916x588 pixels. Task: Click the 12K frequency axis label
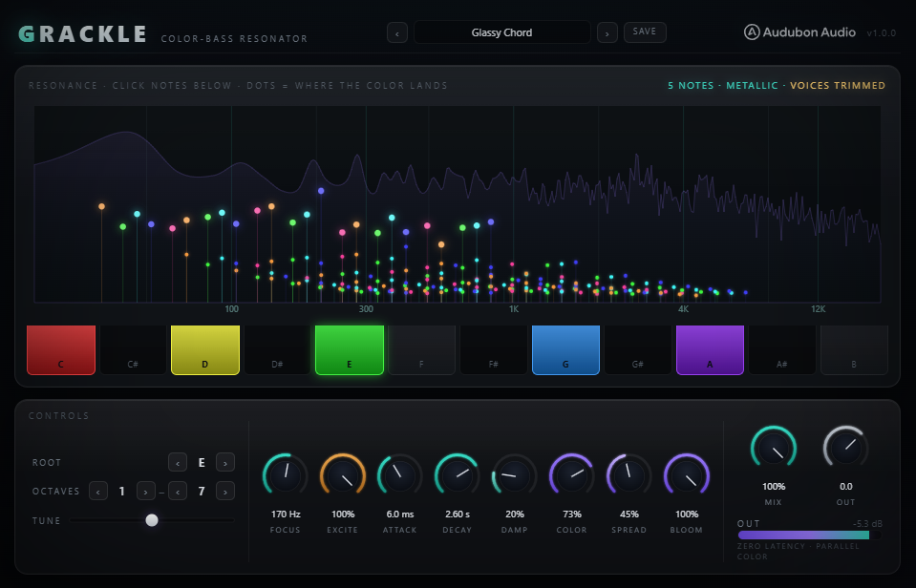(819, 309)
